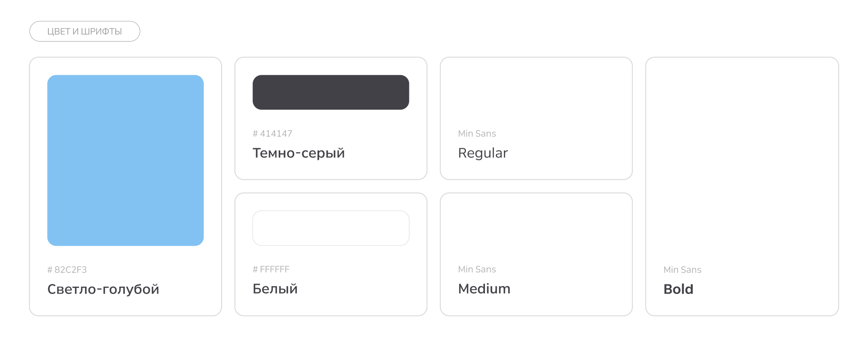Click Min Sans above the Bold label
Viewport: 868px width, 345px height.
coord(682,270)
